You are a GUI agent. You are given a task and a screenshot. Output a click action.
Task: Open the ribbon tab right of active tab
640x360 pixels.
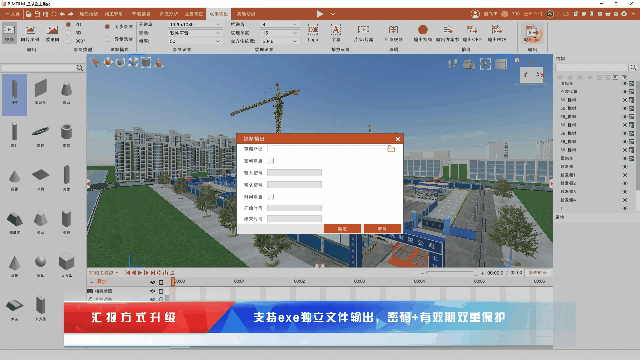pyautogui.click(x=246, y=14)
